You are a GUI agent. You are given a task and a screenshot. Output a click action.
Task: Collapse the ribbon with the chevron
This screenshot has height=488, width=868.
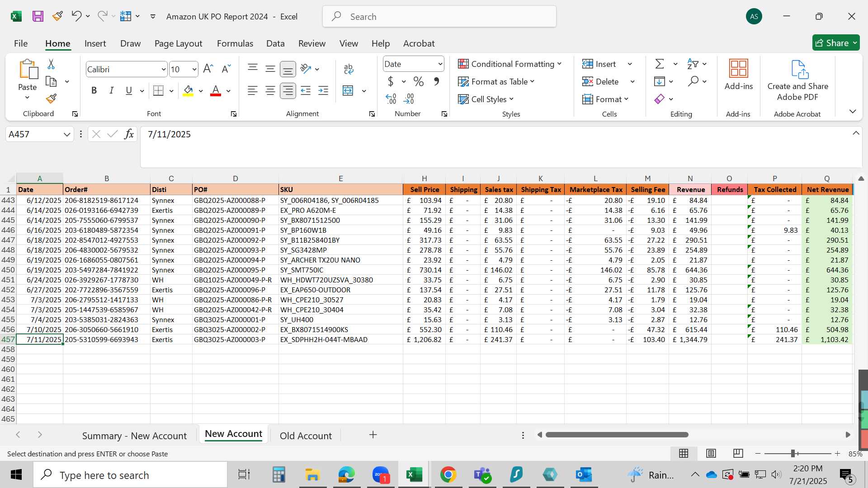coord(853,111)
